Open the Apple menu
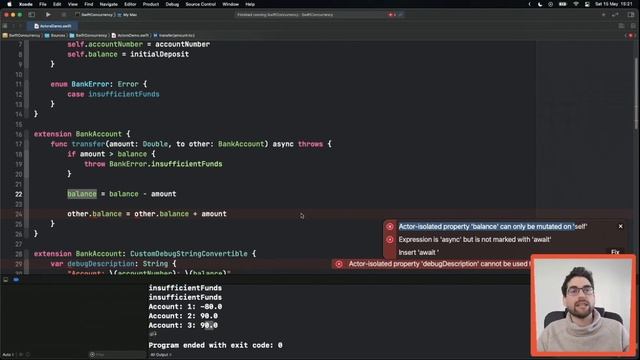Image resolution: width=640 pixels, height=360 pixels. [9, 4]
